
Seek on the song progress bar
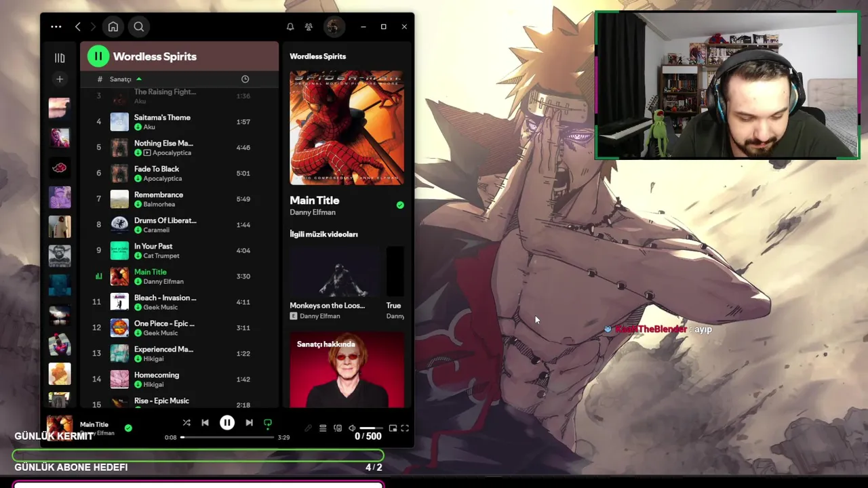[x=227, y=437]
